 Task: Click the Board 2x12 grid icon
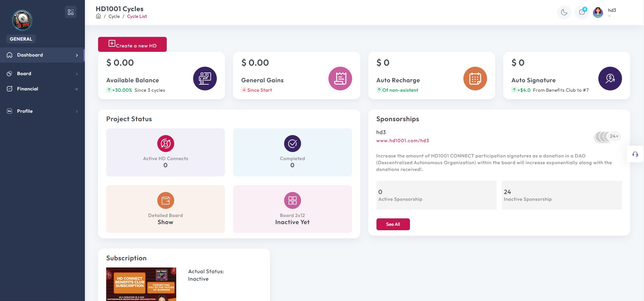(292, 200)
